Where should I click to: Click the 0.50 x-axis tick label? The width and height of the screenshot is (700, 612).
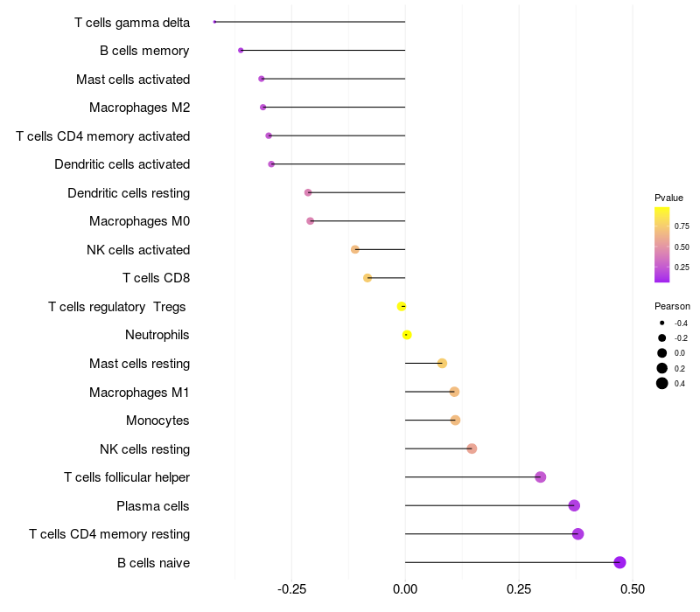click(x=632, y=589)
